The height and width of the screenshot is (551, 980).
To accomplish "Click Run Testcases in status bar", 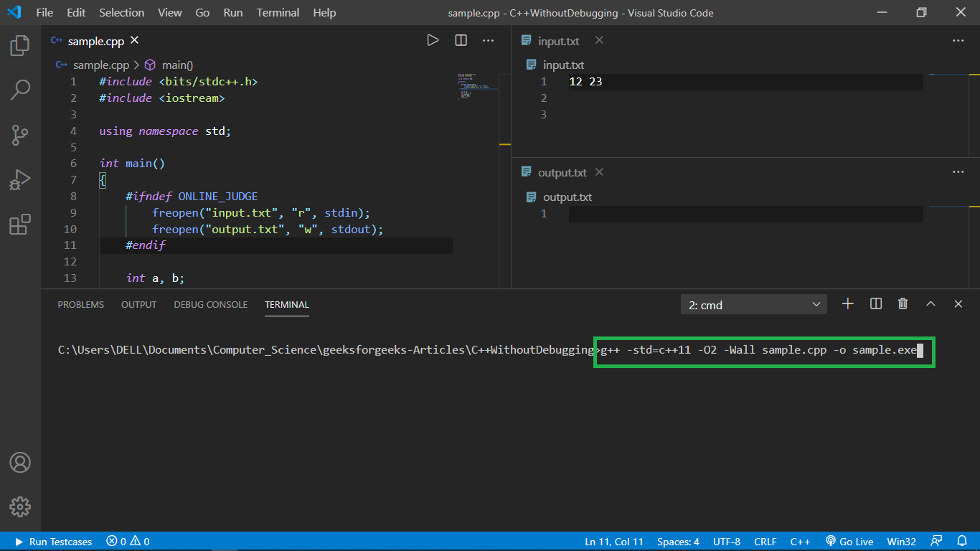I will (54, 542).
